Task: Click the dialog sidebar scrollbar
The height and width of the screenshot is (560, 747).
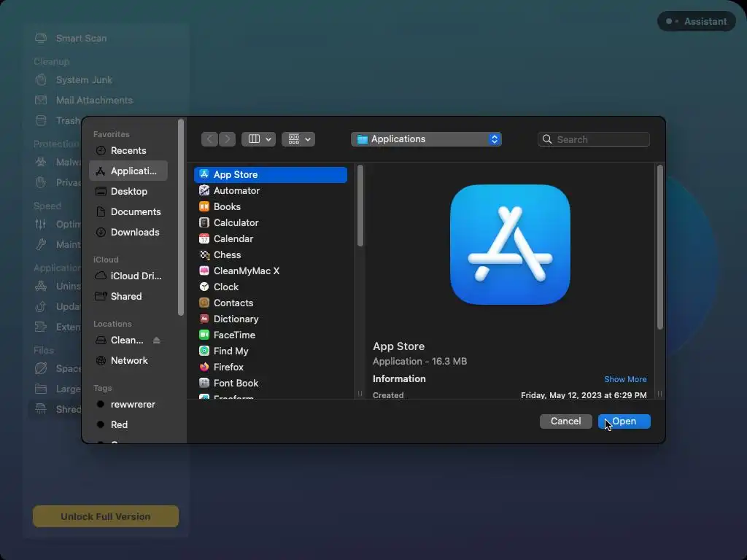Action: tap(181, 217)
